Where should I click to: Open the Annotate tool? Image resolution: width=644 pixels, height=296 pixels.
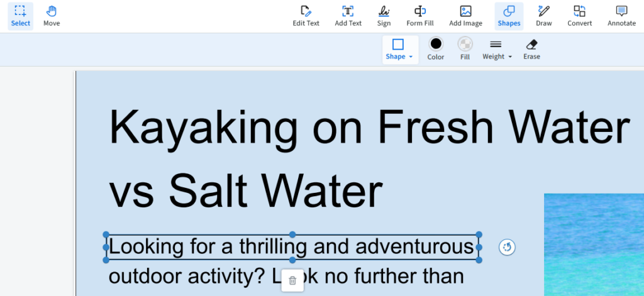point(621,16)
